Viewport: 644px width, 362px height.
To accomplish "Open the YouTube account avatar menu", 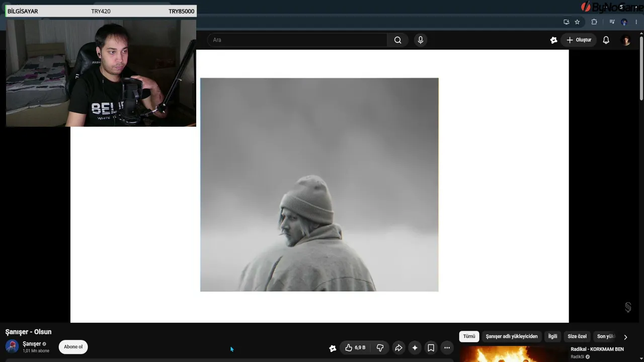I will [626, 40].
